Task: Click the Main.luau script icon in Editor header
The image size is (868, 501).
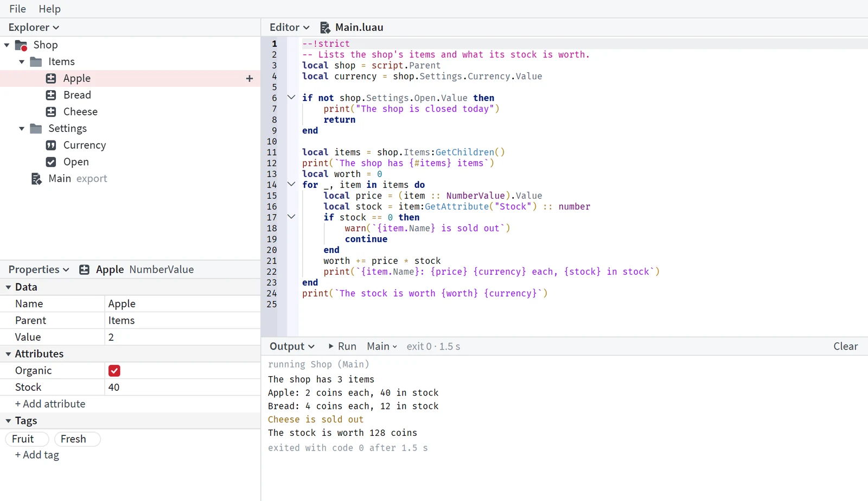Action: pos(325,28)
